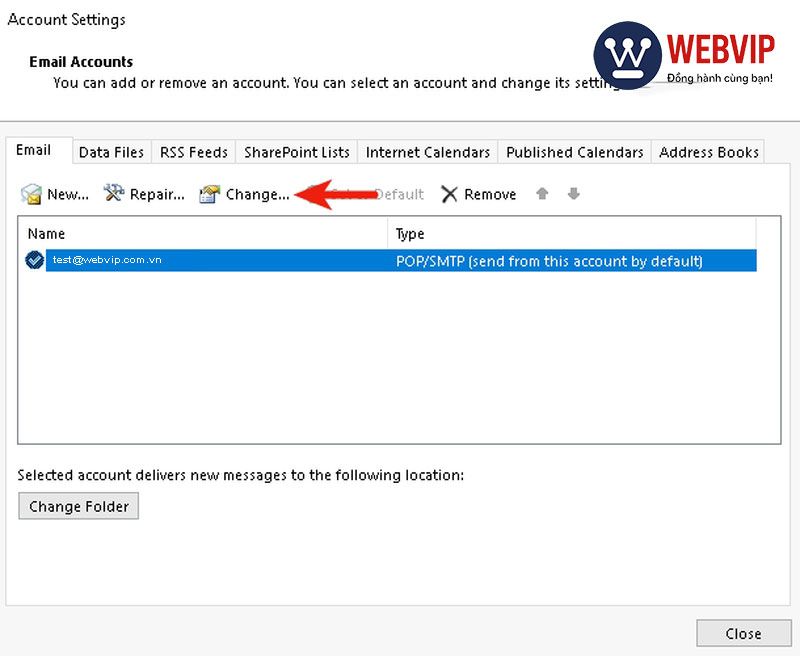The height and width of the screenshot is (656, 800).
Task: Click the move up arrow icon
Action: pyautogui.click(x=541, y=194)
